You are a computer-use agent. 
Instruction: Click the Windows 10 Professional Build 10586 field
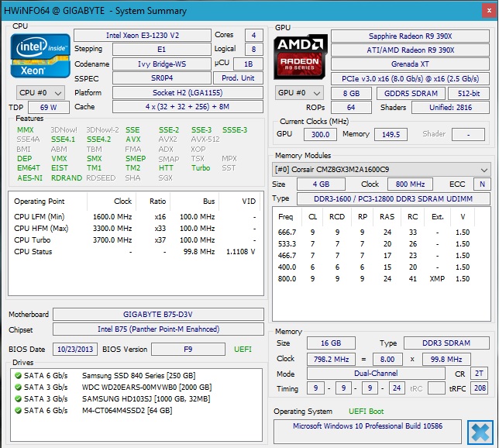coord(367,432)
